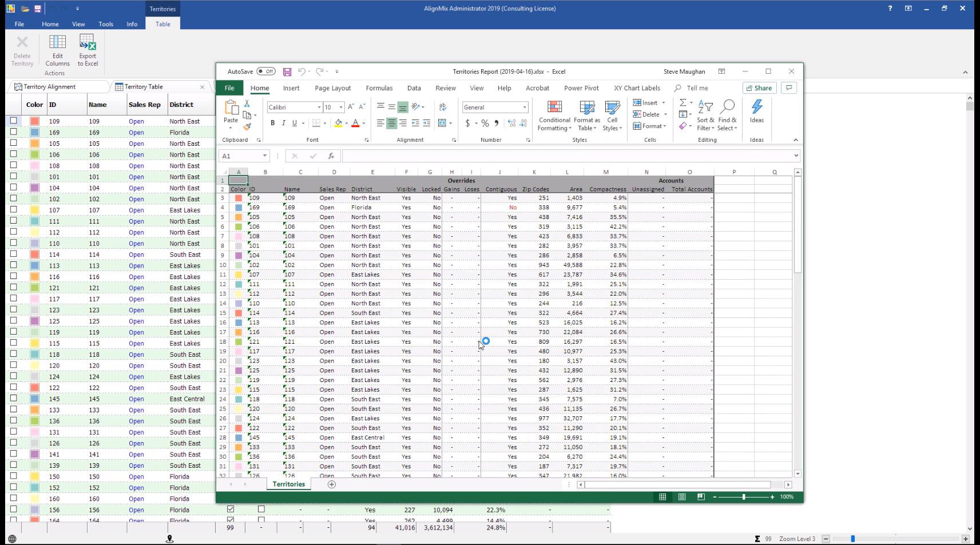Image resolution: width=980 pixels, height=545 pixels.
Task: Open the Cell Styles dropdown
Action: (x=612, y=116)
